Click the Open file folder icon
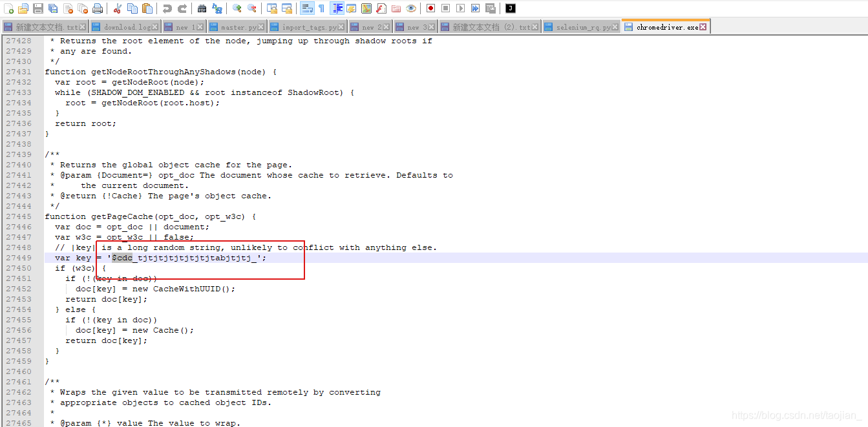Viewport: 868px width, 427px height. (23, 8)
